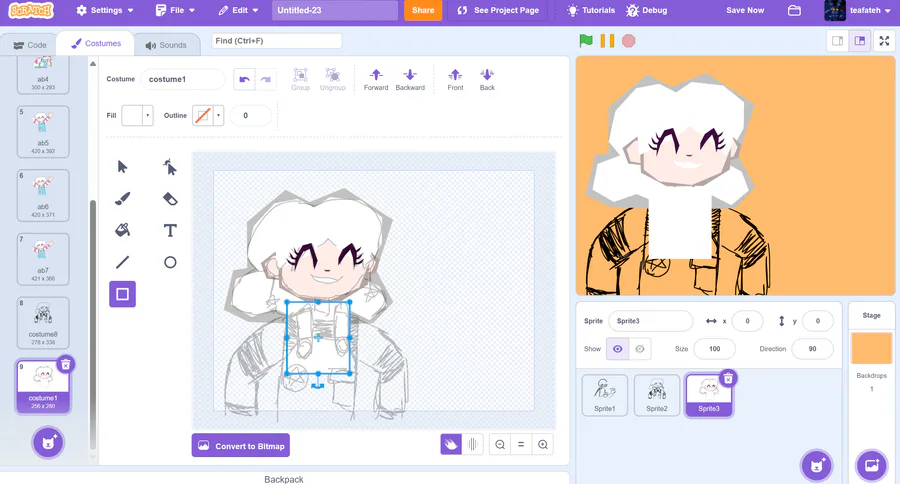Switch to the Code tab
The width and height of the screenshot is (900, 484).
coord(30,45)
